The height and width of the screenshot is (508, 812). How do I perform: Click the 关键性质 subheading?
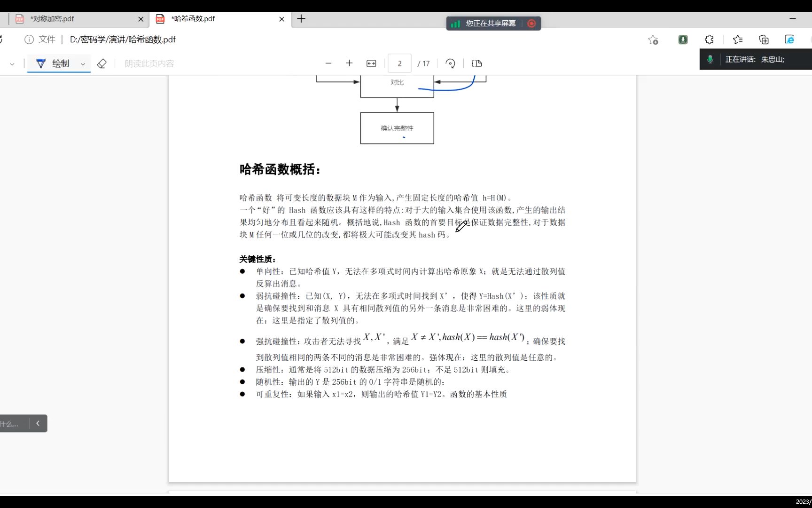pyautogui.click(x=258, y=259)
